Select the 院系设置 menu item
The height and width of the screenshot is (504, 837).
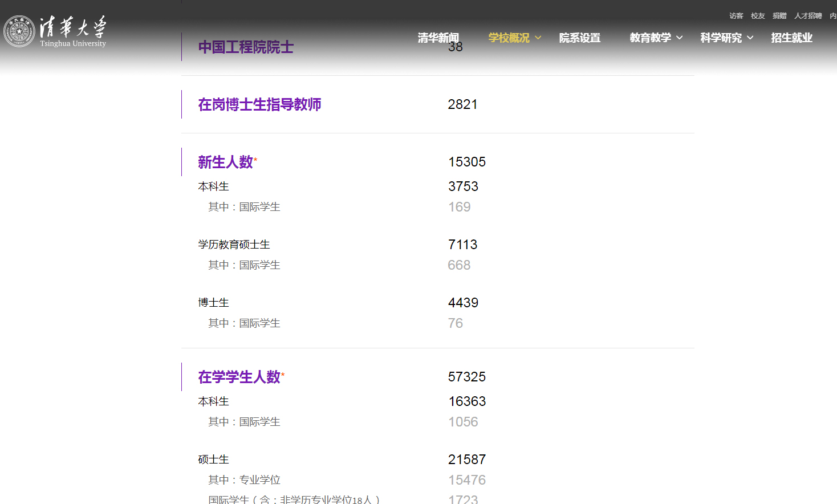[x=579, y=38]
